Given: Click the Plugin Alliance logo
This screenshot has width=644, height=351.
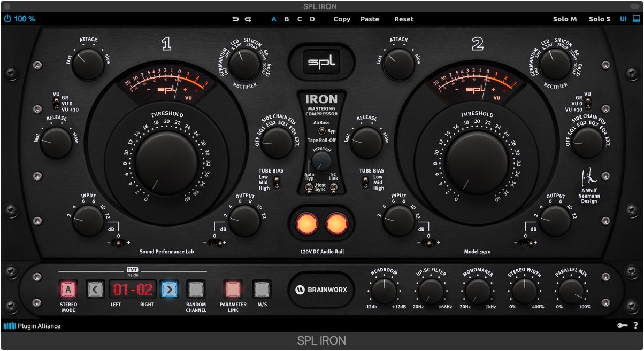Looking at the screenshot, I should click(x=32, y=325).
